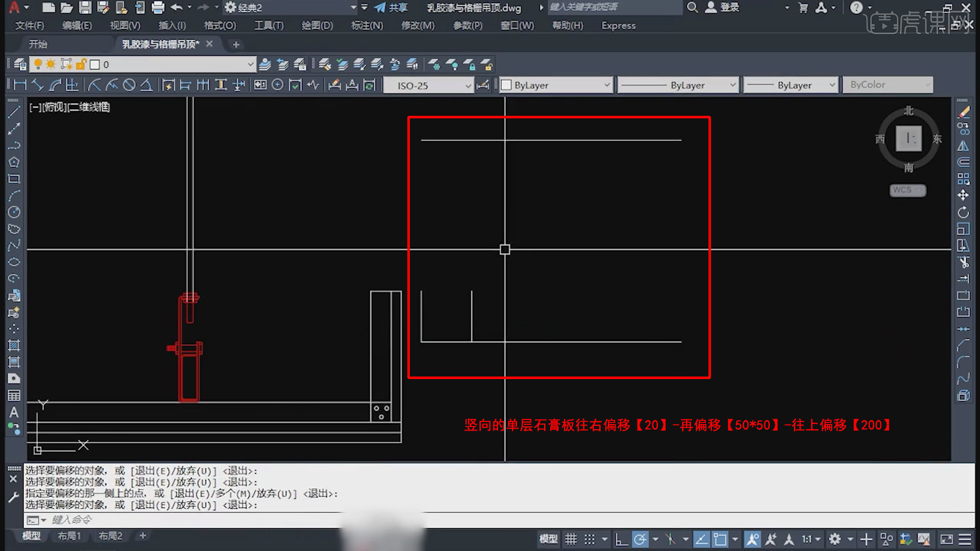Select the Line draw tool
The image size is (980, 551).
click(14, 112)
